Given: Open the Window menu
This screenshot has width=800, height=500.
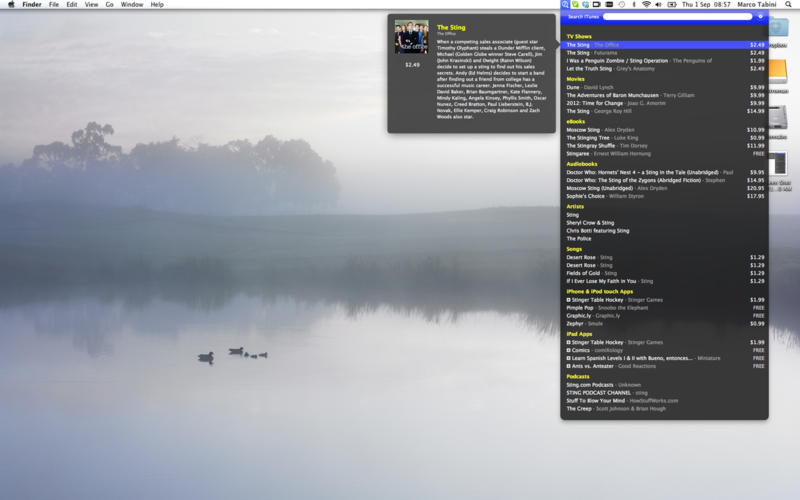Looking at the screenshot, I should click(x=131, y=5).
